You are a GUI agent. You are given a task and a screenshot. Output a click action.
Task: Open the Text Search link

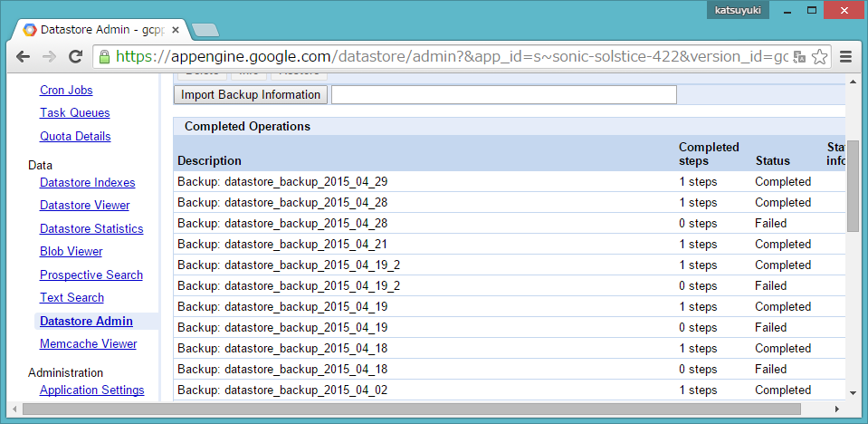(x=72, y=298)
